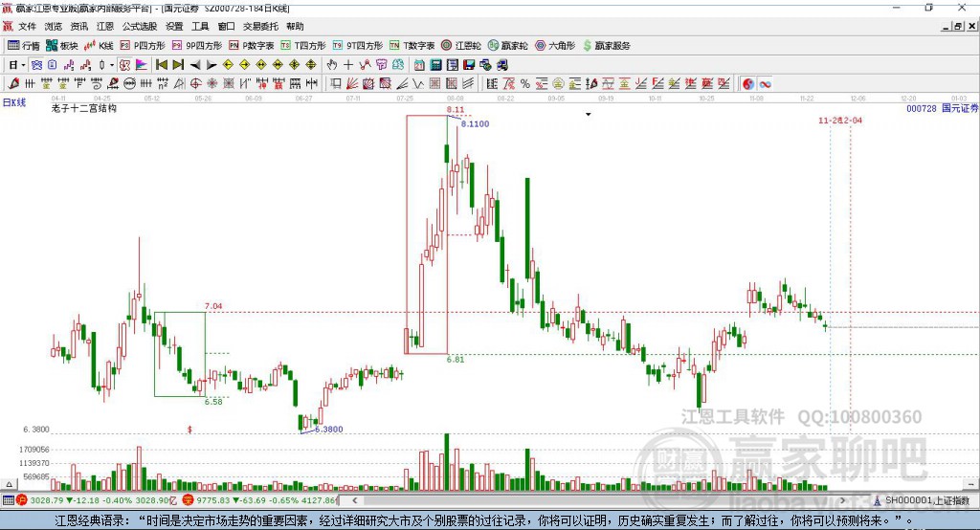Open the 文件 menu

coord(27,26)
